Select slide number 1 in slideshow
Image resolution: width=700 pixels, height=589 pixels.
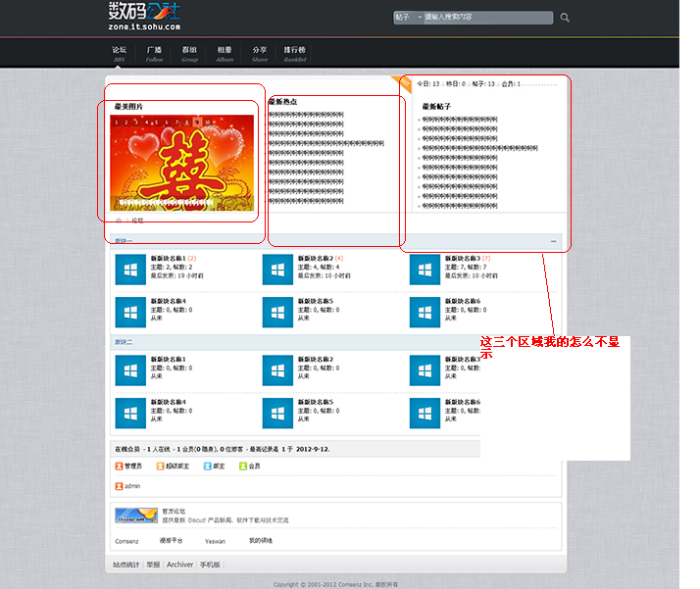point(117,122)
